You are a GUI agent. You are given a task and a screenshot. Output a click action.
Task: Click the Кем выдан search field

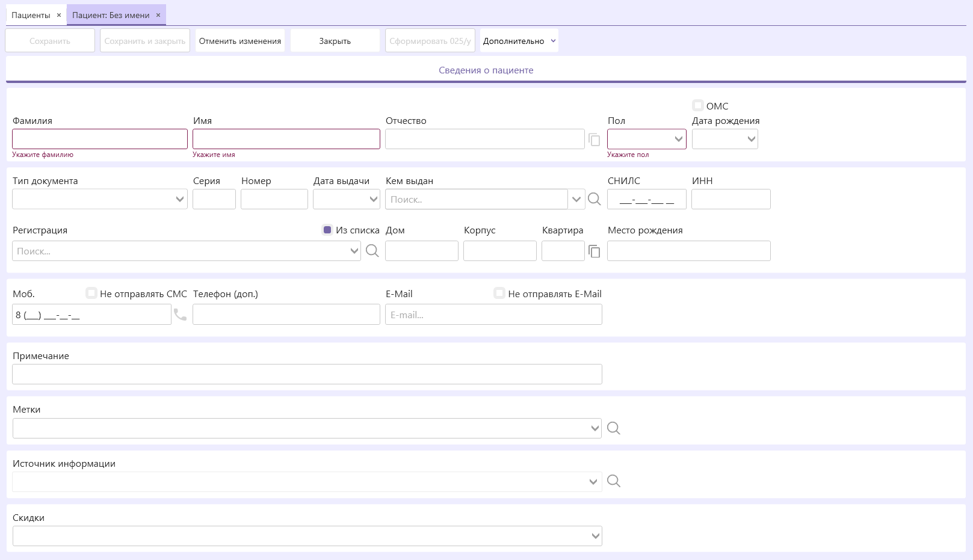pos(477,199)
